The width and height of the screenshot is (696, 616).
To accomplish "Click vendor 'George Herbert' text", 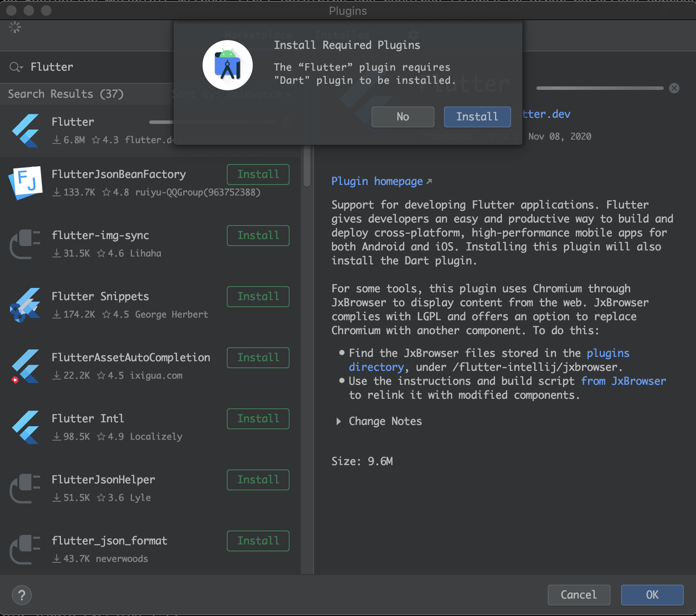I will click(x=172, y=315).
